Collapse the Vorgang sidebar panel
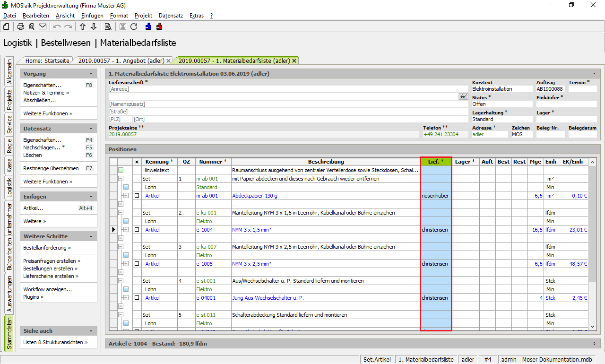 pos(91,74)
